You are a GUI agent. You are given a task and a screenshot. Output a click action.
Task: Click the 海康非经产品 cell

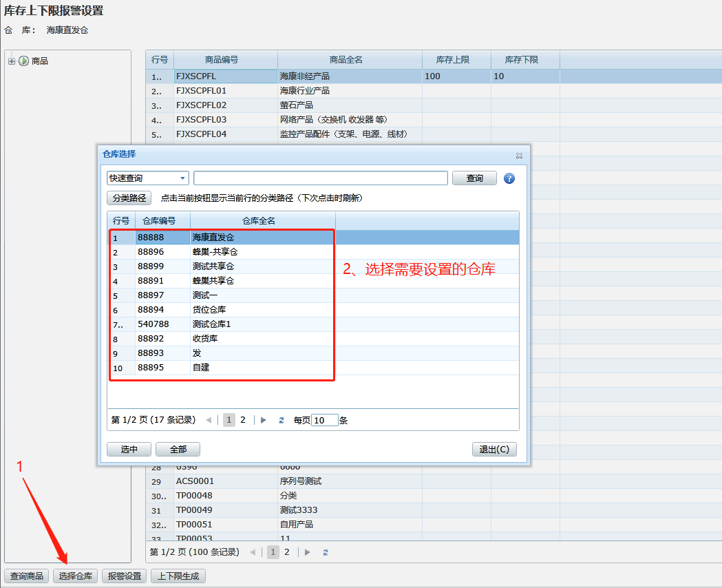pyautogui.click(x=350, y=76)
